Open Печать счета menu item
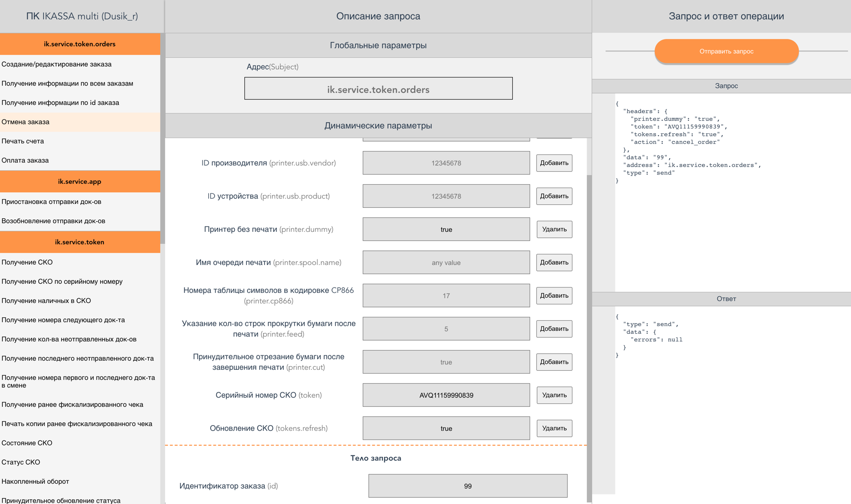 [23, 141]
